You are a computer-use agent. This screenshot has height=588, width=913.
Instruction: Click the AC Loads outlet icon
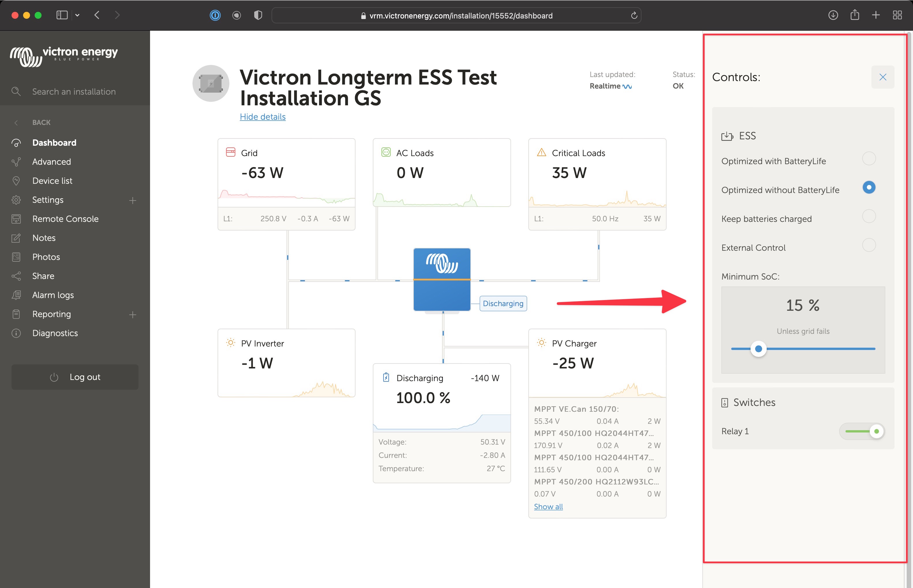point(386,152)
